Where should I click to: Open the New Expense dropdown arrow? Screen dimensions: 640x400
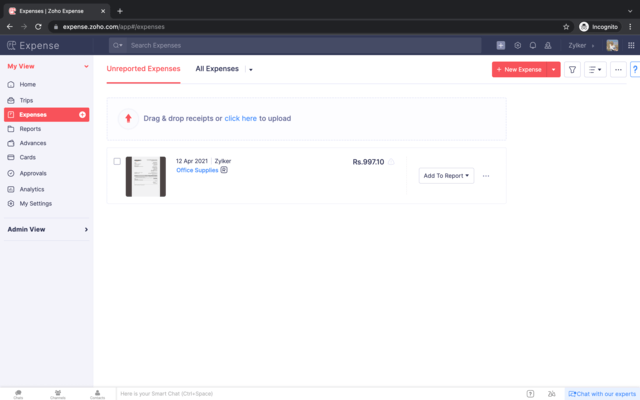(x=553, y=69)
